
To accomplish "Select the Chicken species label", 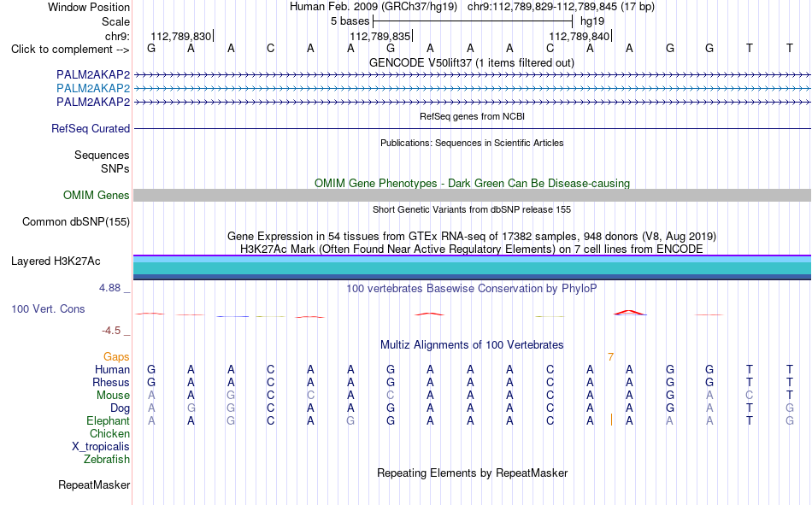I will (109, 433).
